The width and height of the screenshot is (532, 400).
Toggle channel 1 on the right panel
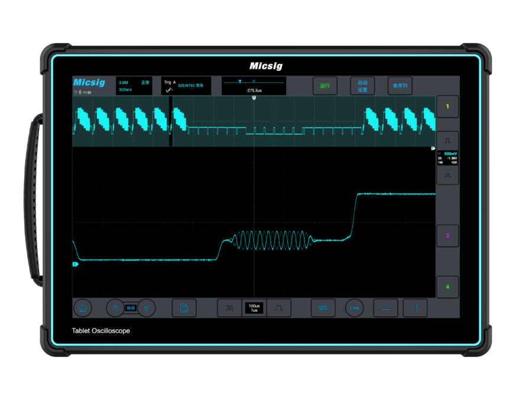pyautogui.click(x=447, y=107)
